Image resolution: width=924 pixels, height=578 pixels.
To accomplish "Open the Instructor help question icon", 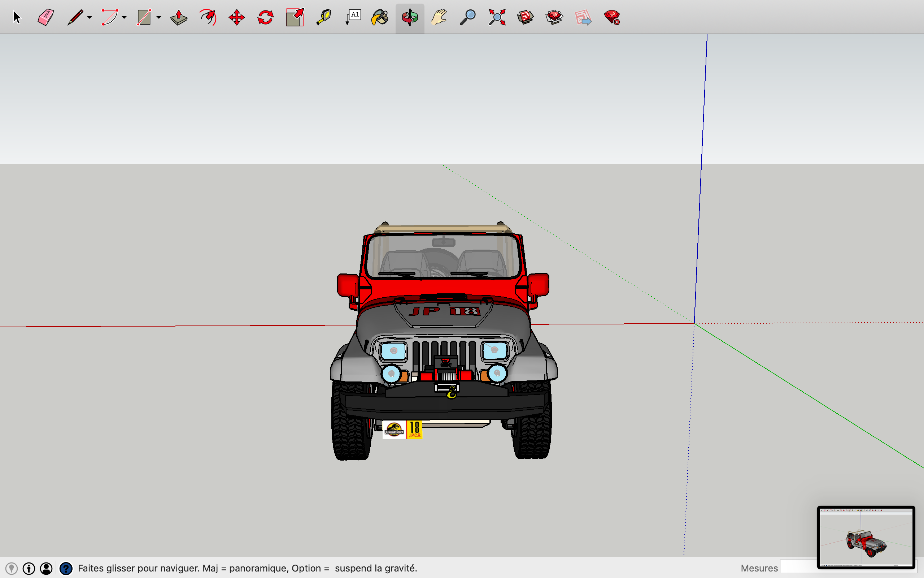I will pos(66,569).
